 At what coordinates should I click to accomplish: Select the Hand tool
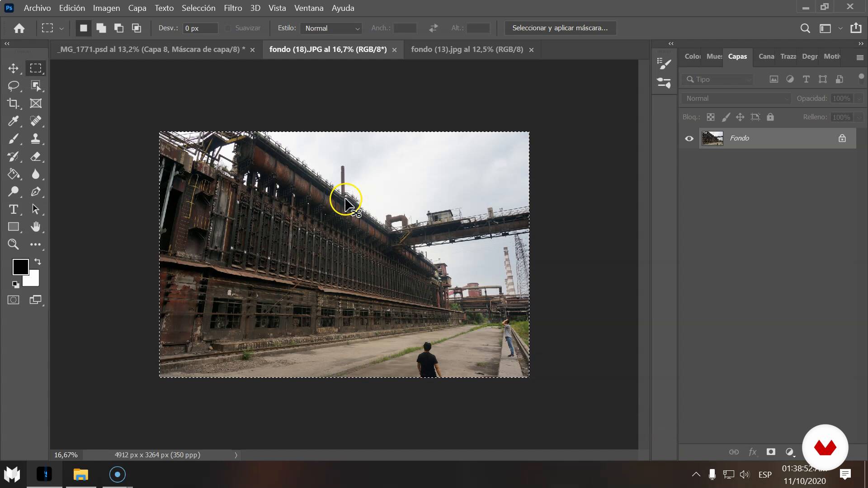pos(35,227)
